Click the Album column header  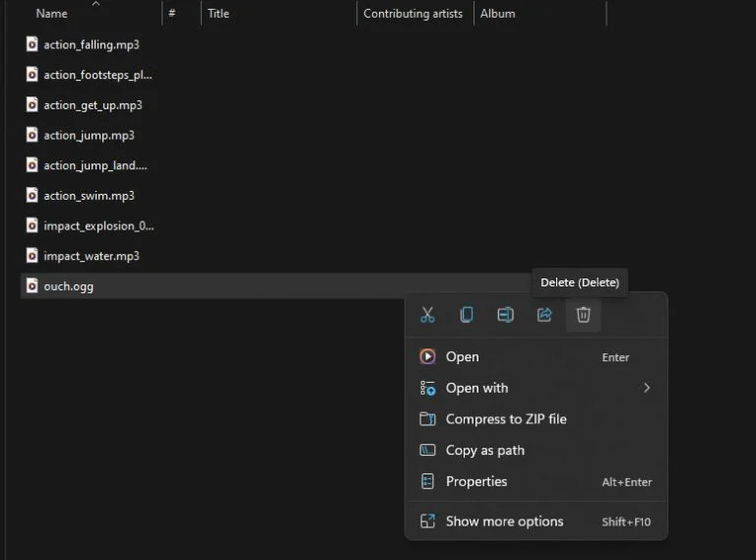pos(498,14)
